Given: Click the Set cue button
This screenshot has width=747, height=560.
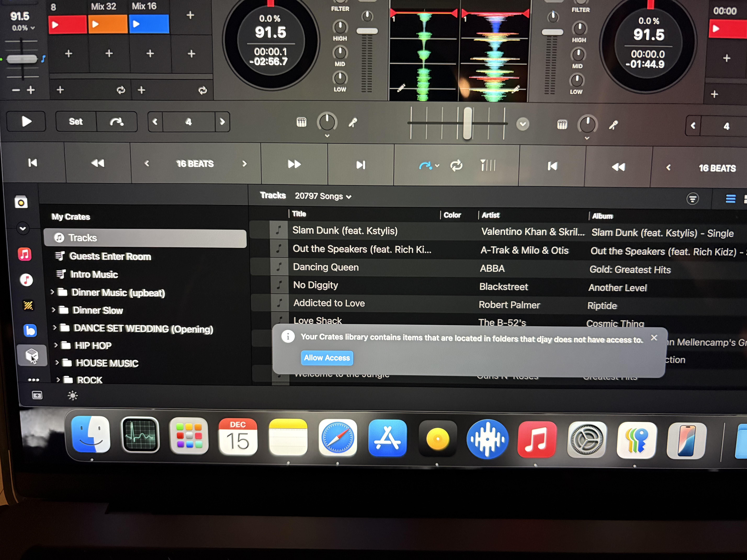Looking at the screenshot, I should (x=76, y=122).
